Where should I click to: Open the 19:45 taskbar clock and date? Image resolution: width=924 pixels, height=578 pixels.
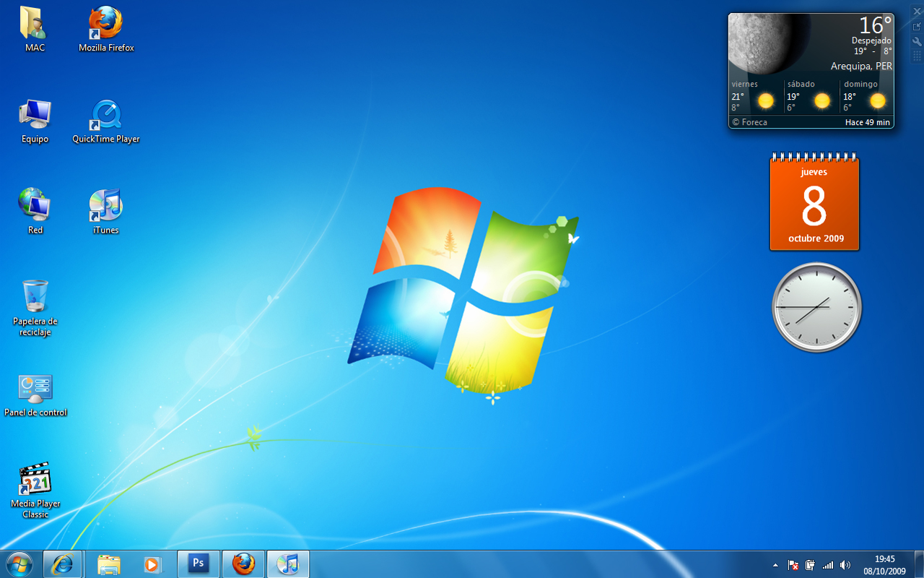pyautogui.click(x=884, y=564)
